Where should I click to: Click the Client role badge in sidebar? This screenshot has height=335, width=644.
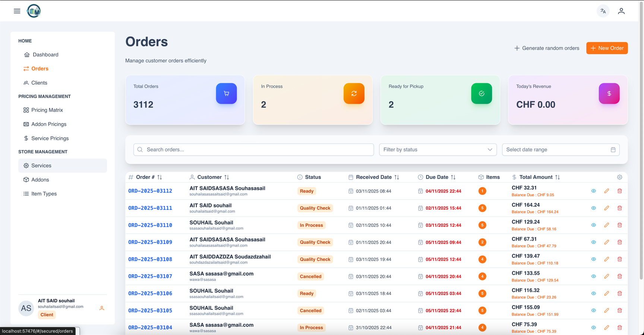(47, 315)
